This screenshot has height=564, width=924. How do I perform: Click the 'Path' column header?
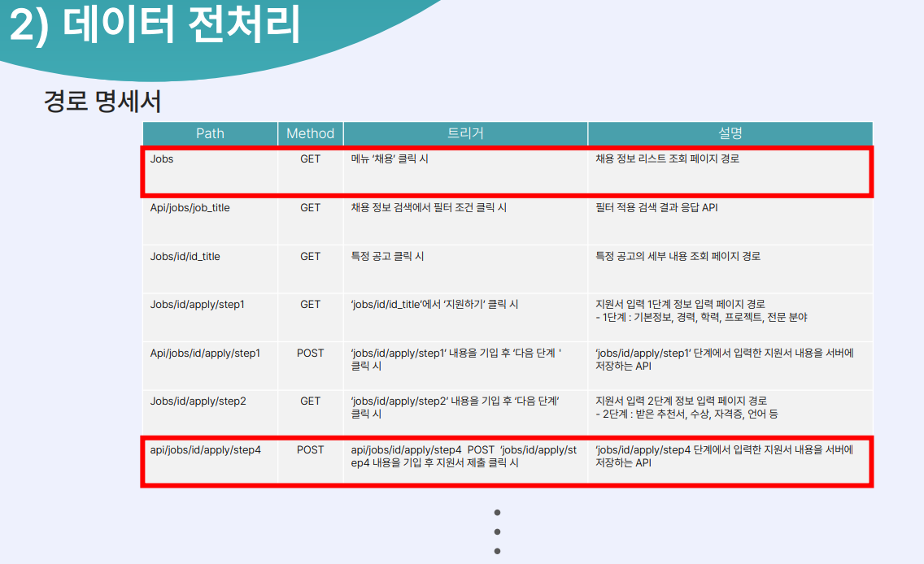pyautogui.click(x=211, y=133)
